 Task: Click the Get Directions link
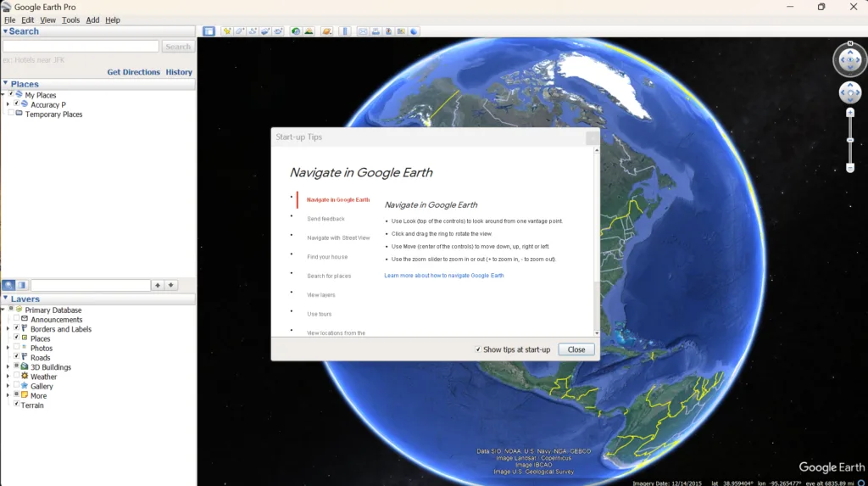click(x=133, y=72)
